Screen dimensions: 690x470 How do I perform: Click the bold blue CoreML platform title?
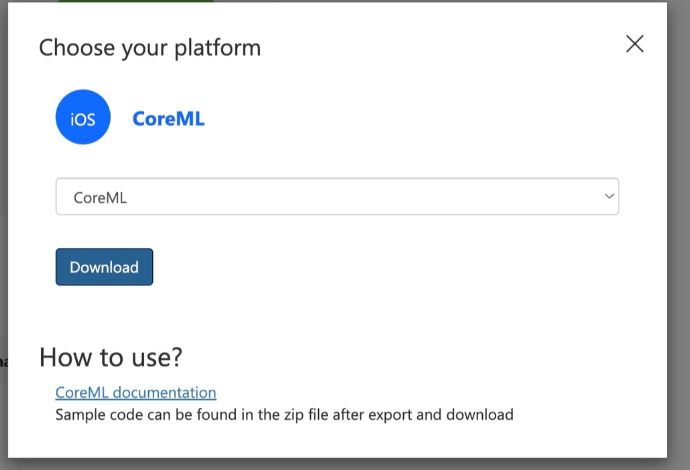168,118
